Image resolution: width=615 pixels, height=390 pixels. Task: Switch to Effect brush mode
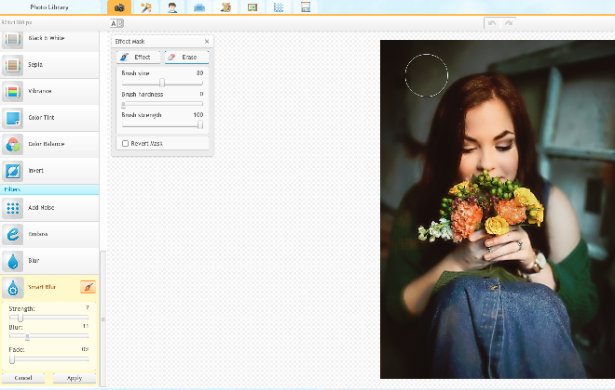[x=138, y=57]
